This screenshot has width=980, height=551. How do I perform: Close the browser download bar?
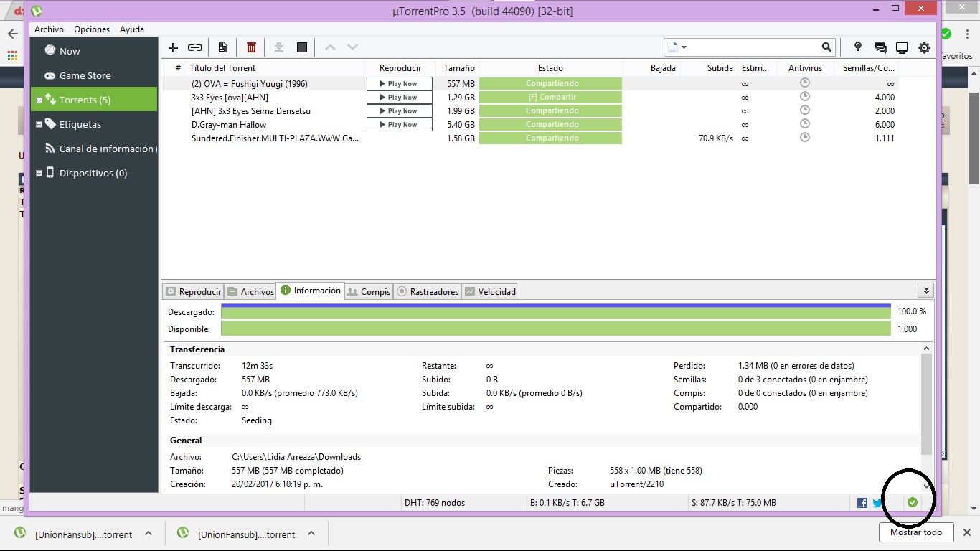(966, 532)
